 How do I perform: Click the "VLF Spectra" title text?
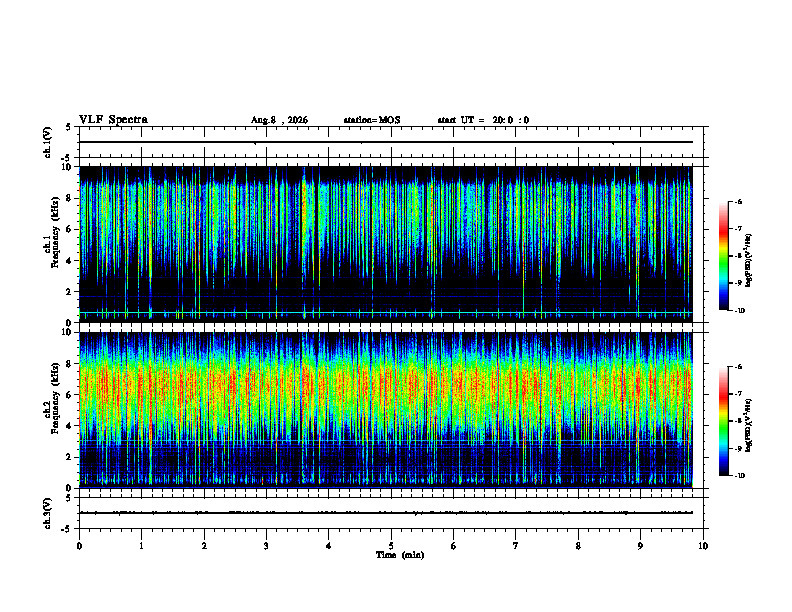[113, 120]
